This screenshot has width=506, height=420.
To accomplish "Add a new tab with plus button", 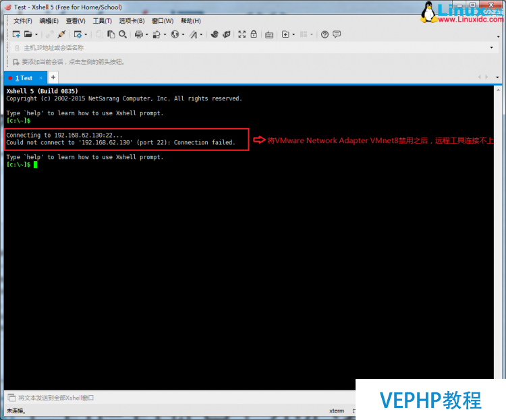I will coord(53,77).
